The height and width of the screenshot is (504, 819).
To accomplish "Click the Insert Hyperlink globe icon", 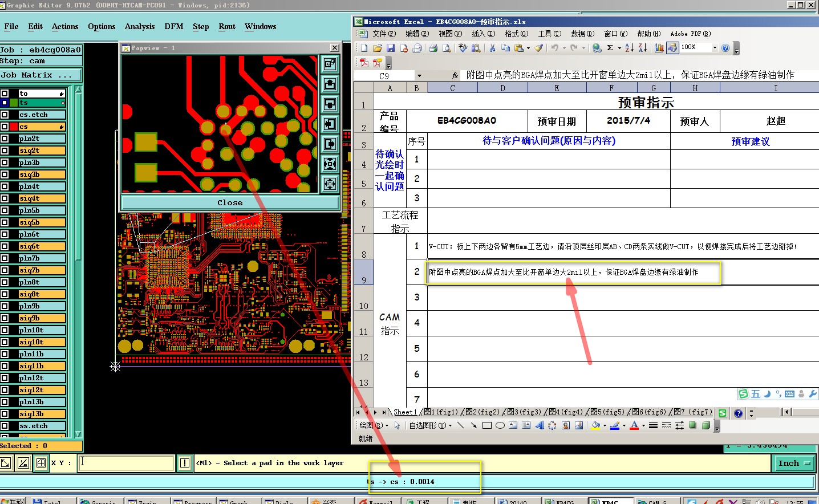I will [x=597, y=48].
